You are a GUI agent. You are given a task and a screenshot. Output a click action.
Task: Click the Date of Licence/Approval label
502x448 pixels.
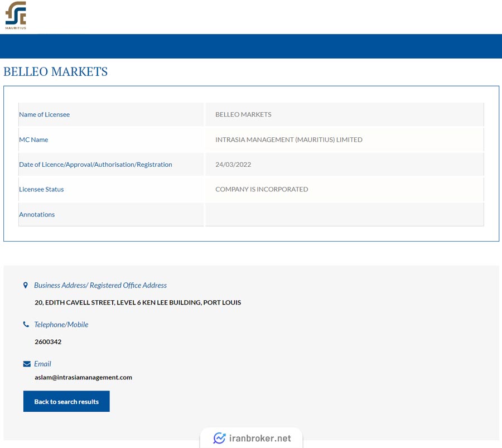95,165
